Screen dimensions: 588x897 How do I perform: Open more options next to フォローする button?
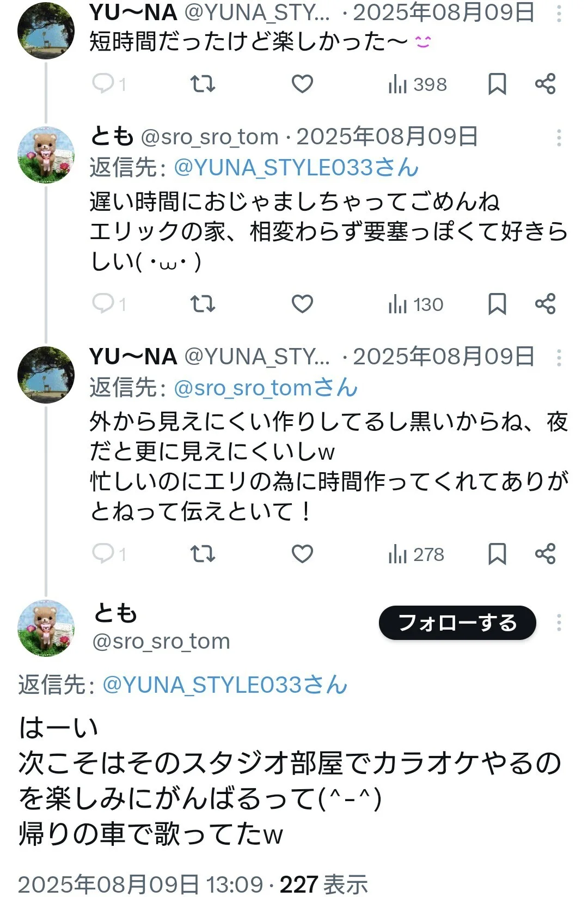[559, 623]
